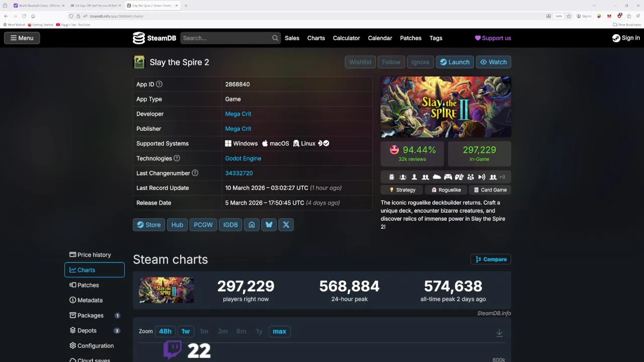Open the Calculator page
644x362 pixels.
pyautogui.click(x=346, y=38)
